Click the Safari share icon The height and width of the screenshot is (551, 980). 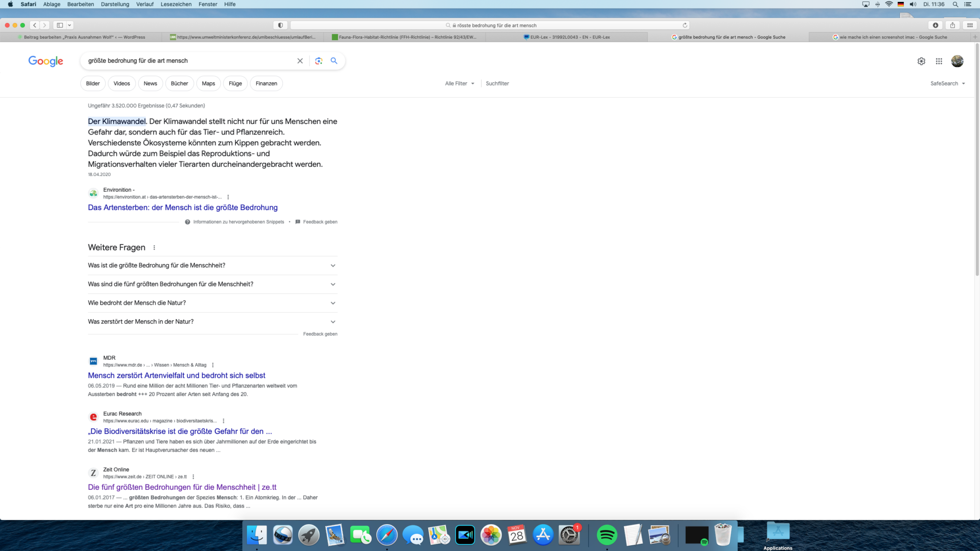953,25
